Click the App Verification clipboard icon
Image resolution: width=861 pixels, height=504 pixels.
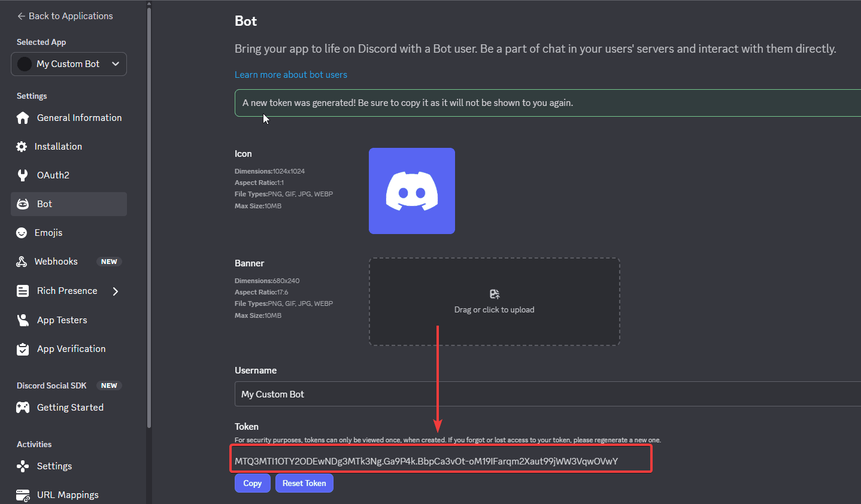click(x=23, y=349)
